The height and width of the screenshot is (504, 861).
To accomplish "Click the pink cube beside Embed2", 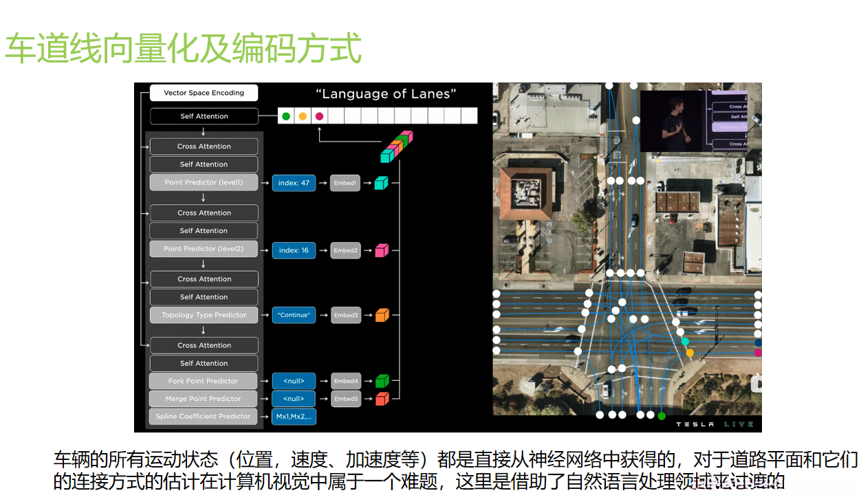I will 382,250.
